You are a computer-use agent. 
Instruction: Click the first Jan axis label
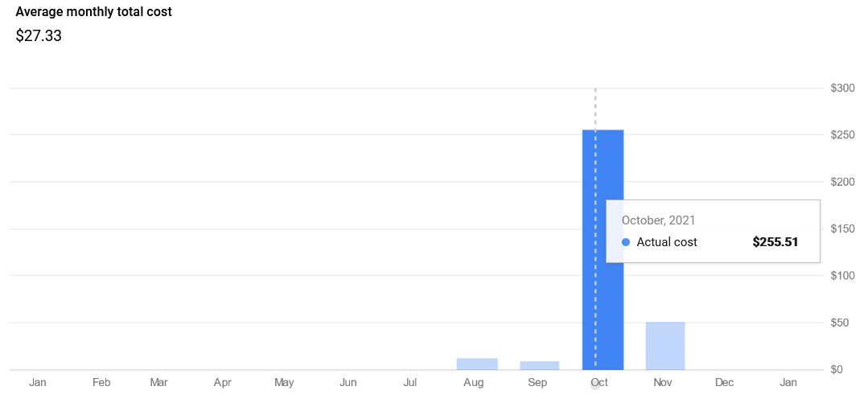pos(38,382)
